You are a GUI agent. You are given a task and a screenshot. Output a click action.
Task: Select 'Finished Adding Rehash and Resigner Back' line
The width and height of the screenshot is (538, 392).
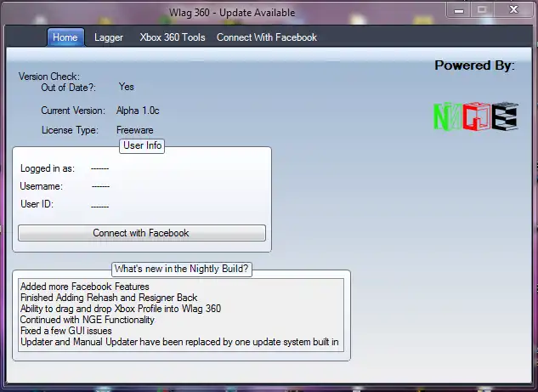[109, 298]
